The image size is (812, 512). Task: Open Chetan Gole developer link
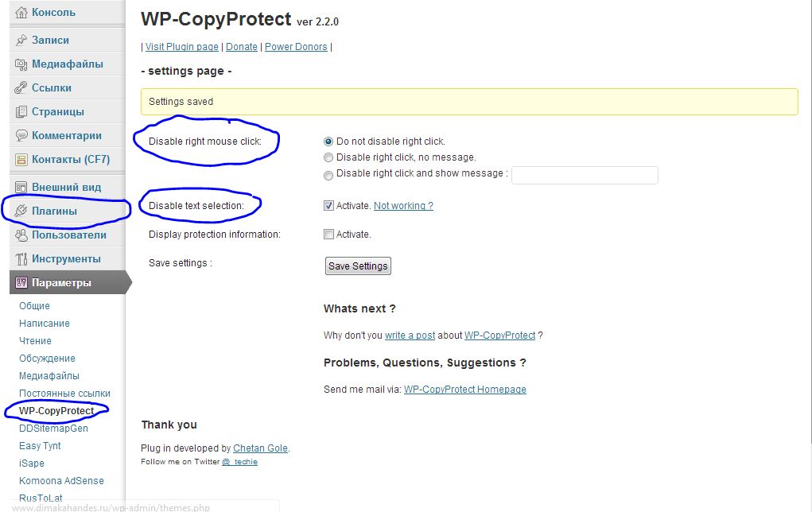pyautogui.click(x=260, y=448)
